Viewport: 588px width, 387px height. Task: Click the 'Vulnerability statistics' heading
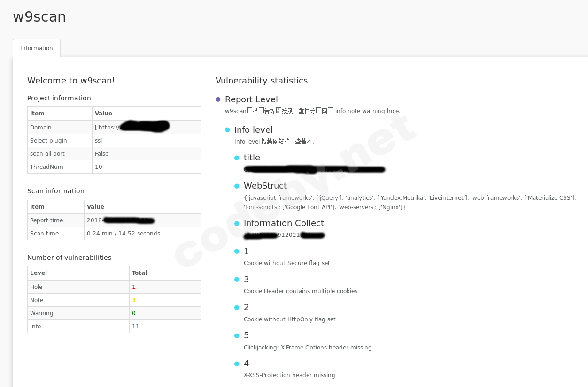(262, 81)
